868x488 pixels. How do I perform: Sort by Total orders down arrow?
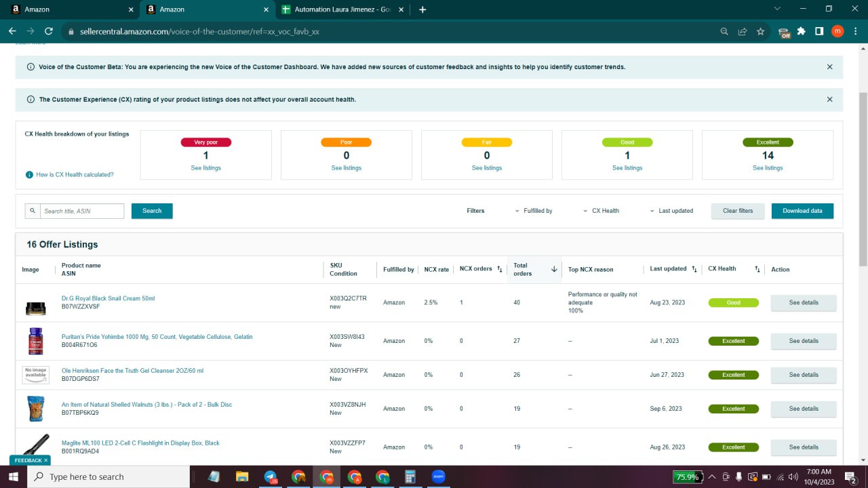554,269
